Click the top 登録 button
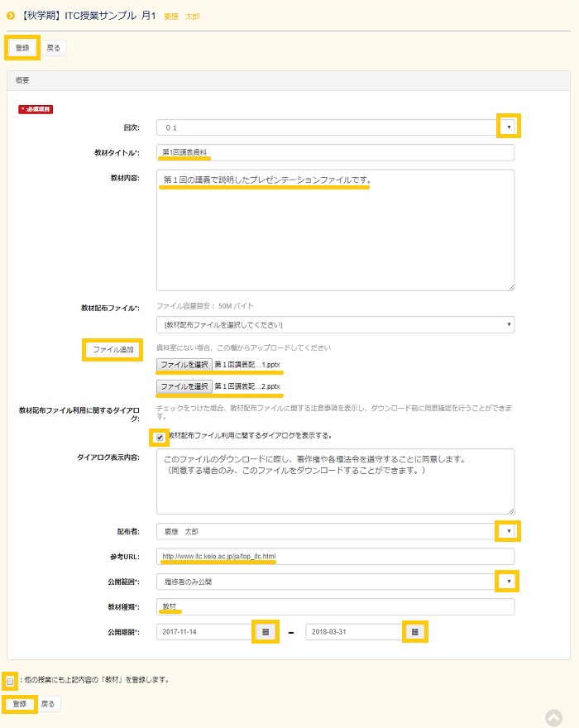579x728 pixels. [x=22, y=48]
